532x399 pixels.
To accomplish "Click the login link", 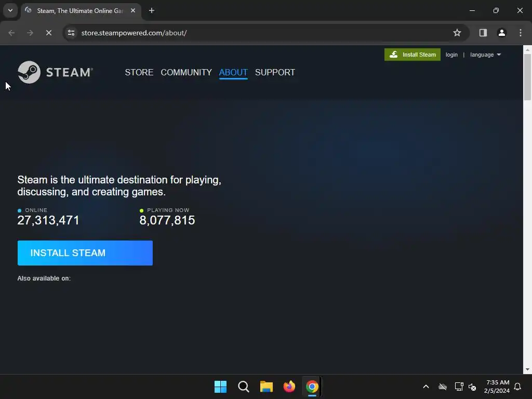I will click(x=451, y=55).
